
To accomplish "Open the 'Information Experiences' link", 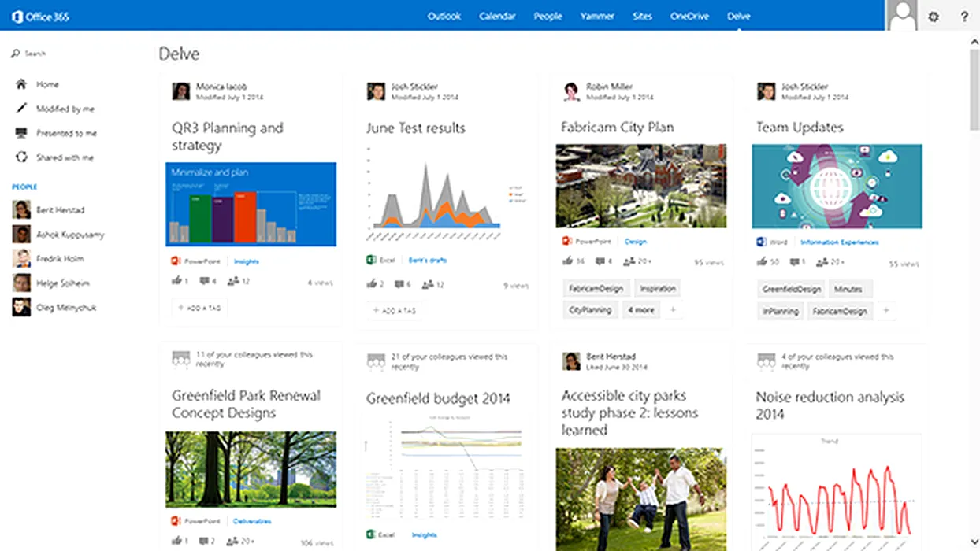I will [x=839, y=242].
